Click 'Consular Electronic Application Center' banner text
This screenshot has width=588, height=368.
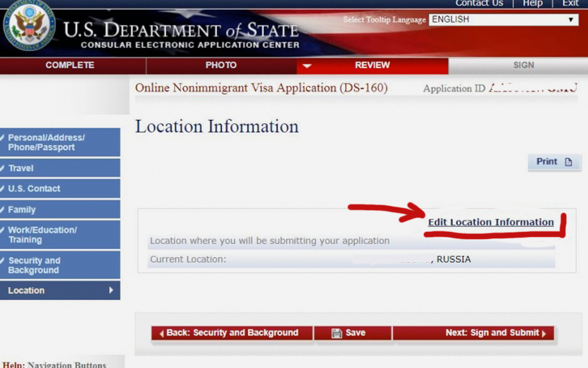[190, 45]
